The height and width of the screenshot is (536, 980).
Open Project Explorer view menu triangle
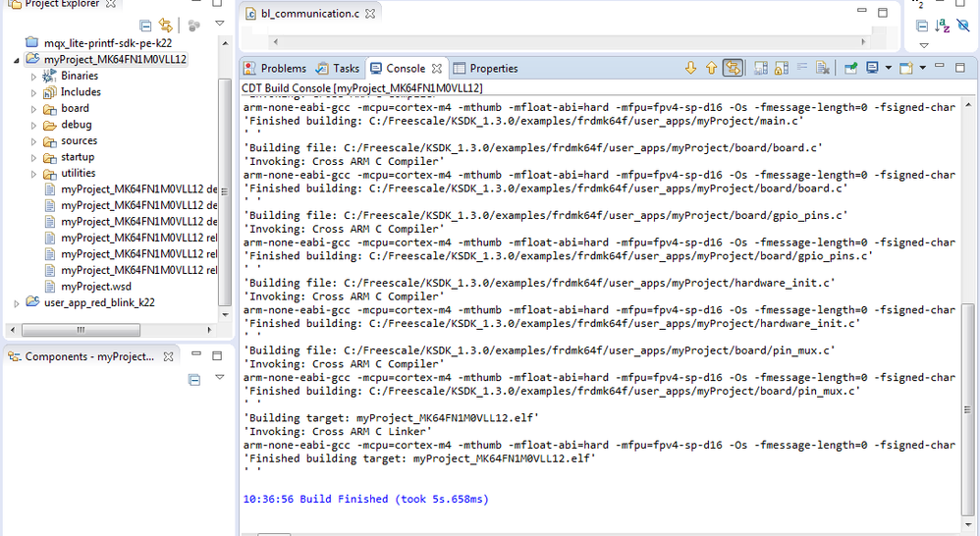(x=219, y=24)
